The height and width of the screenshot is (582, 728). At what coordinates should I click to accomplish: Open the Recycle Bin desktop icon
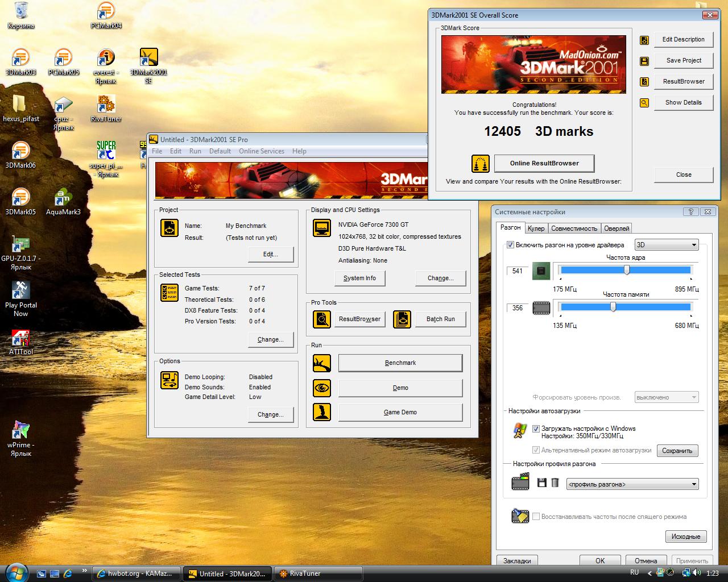click(21, 15)
